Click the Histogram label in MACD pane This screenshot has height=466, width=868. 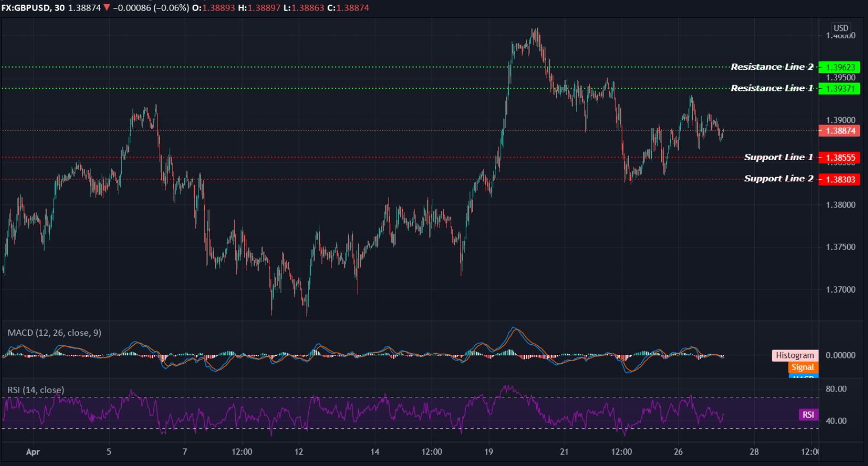click(x=795, y=355)
